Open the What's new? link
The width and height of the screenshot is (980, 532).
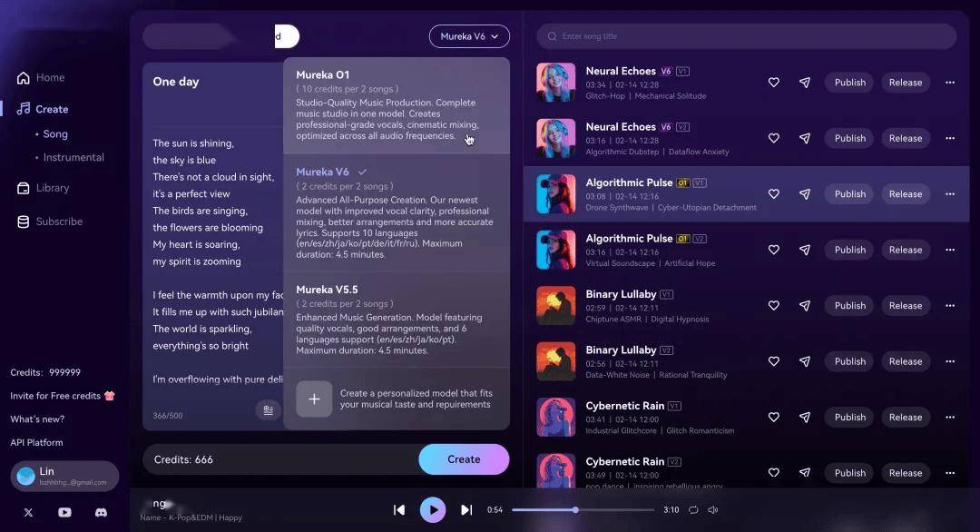pyautogui.click(x=37, y=419)
